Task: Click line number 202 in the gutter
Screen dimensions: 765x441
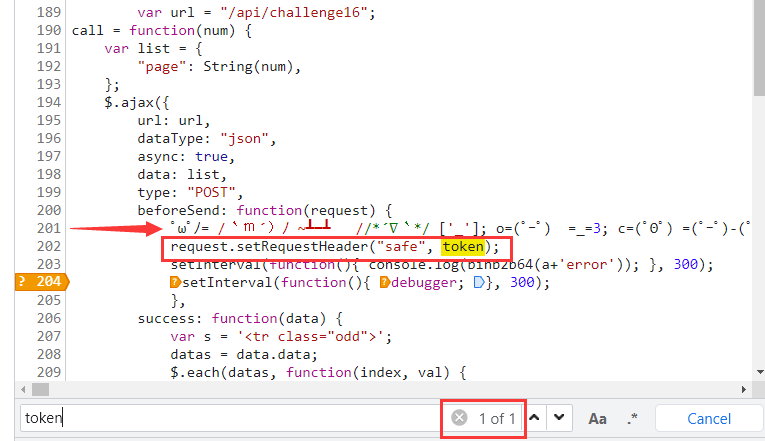Action: click(46, 246)
